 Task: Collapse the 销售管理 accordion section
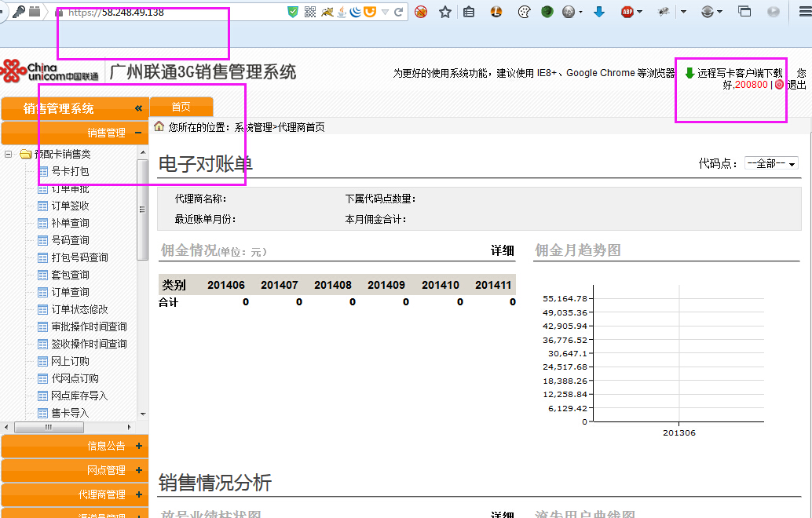pyautogui.click(x=75, y=133)
